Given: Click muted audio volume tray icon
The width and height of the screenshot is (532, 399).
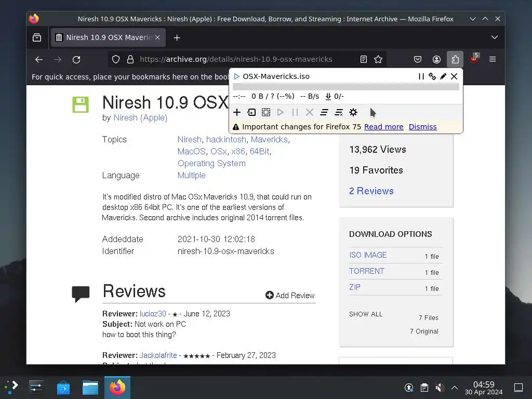Looking at the screenshot, I should (440, 388).
